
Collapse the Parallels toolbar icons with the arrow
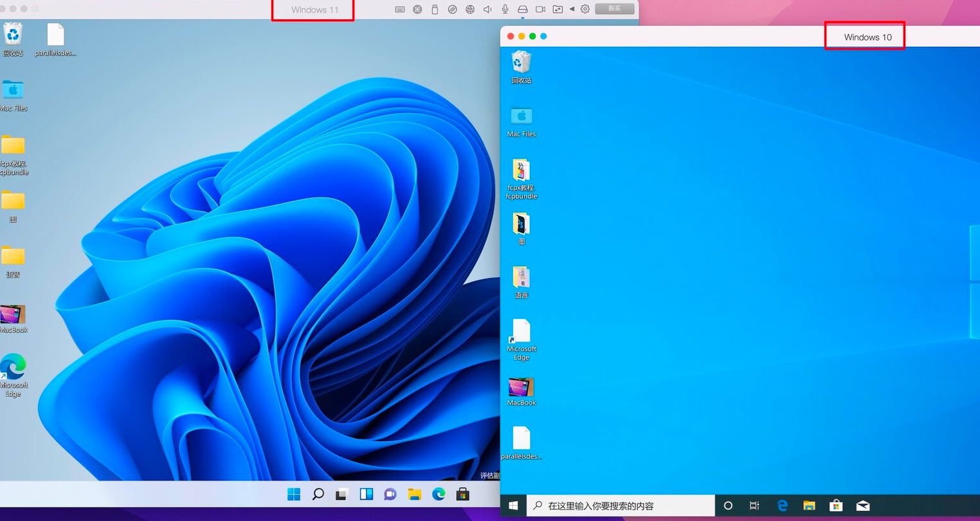click(572, 9)
